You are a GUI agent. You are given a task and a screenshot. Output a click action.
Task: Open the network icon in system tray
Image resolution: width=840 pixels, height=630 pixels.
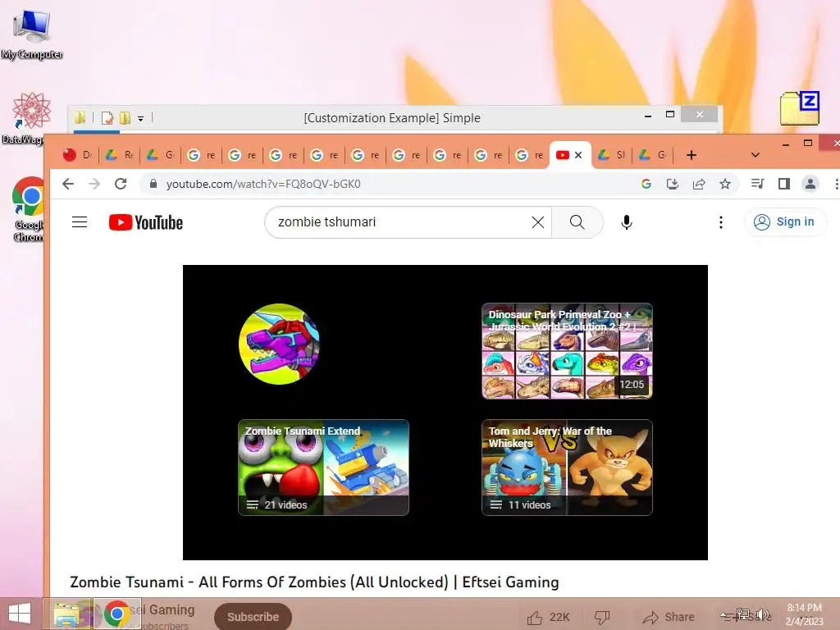pos(743,614)
